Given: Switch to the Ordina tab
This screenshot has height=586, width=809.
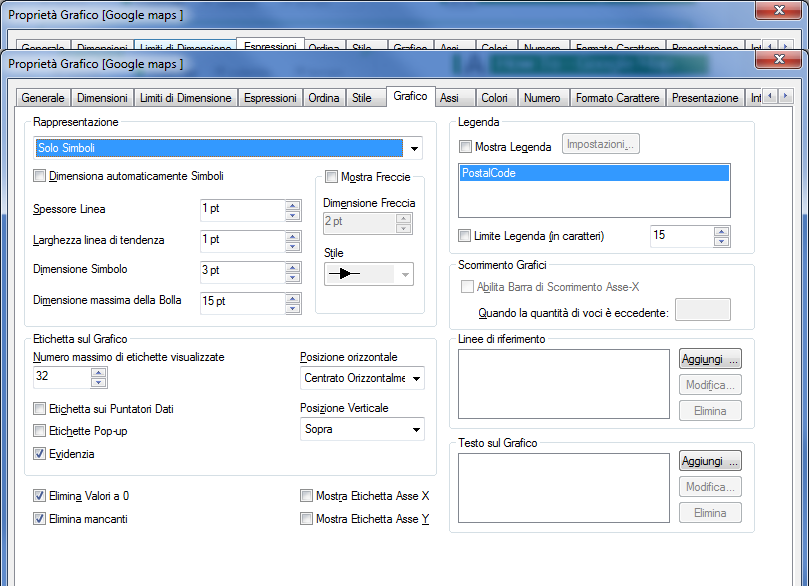Looking at the screenshot, I should (x=324, y=98).
